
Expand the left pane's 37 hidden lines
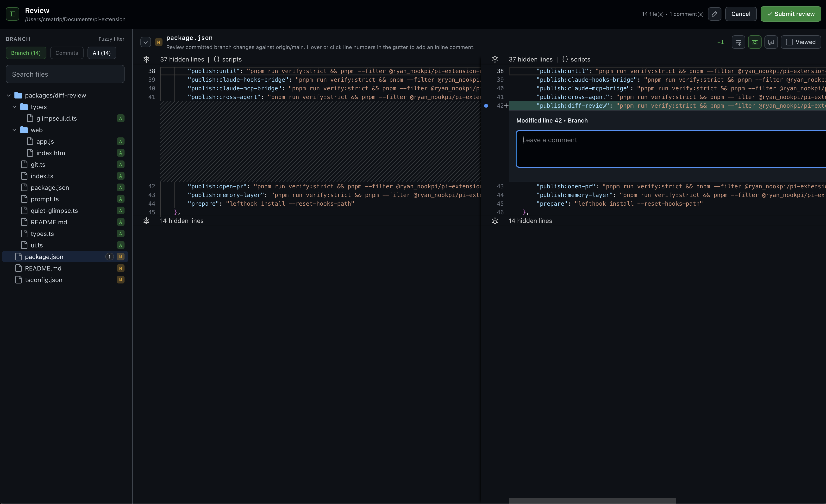click(146, 60)
